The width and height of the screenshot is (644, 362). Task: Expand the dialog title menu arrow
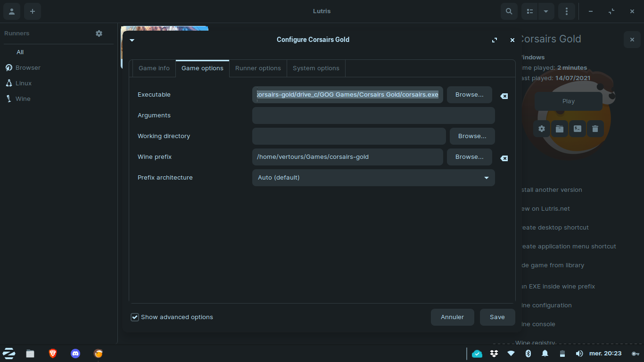(132, 40)
